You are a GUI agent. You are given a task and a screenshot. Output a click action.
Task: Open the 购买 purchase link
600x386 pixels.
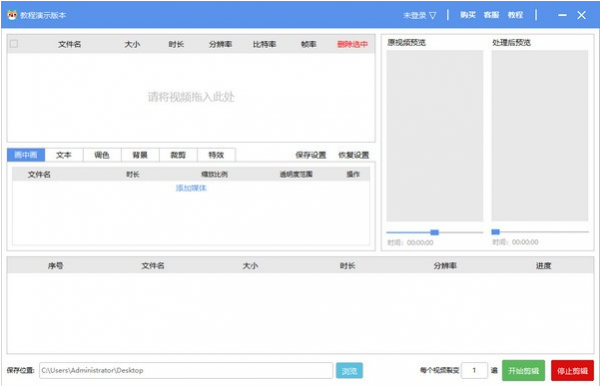(468, 15)
